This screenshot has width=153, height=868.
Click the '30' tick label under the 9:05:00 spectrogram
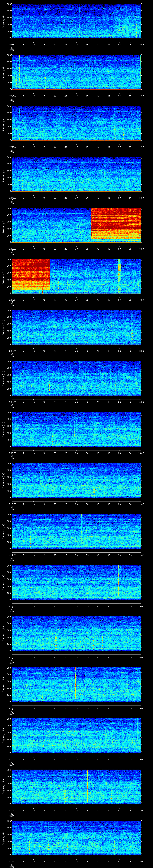[77, 249]
